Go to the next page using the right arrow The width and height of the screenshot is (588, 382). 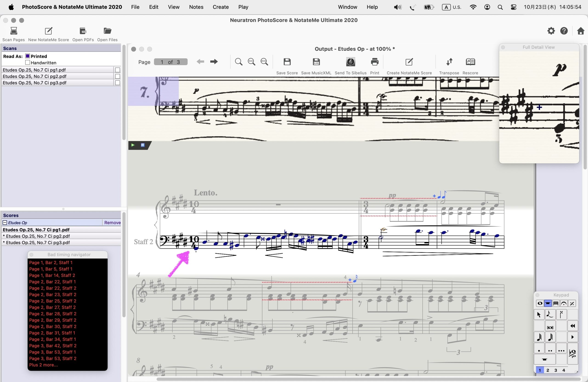tap(214, 62)
